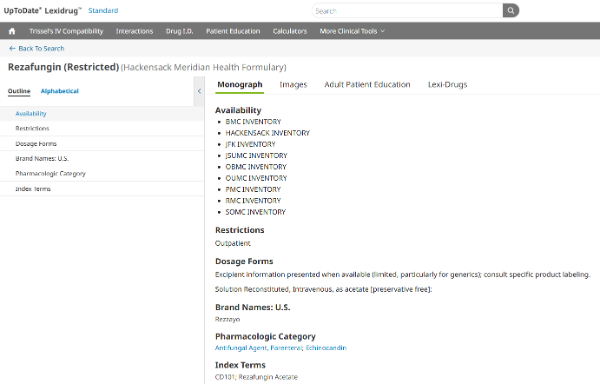Jump to Pharmacologic Category in the outline
Image resolution: width=600 pixels, height=384 pixels.
click(102, 174)
